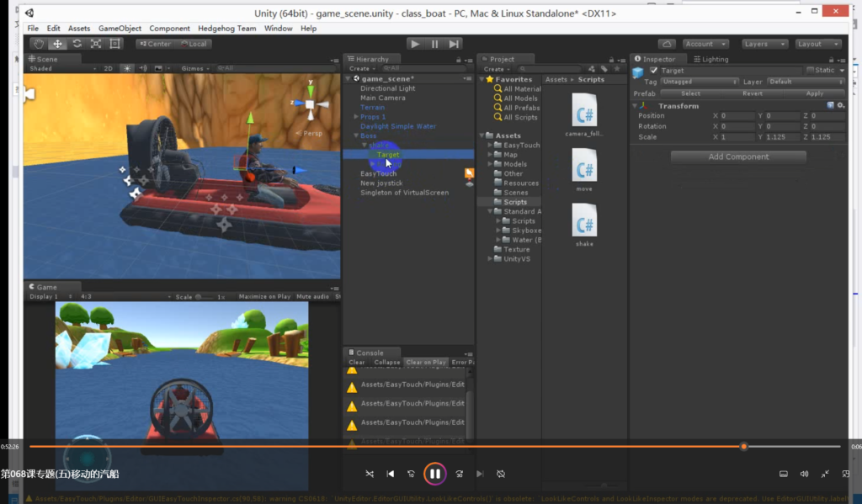Open the Account dropdown
The width and height of the screenshot is (862, 504).
click(x=705, y=44)
